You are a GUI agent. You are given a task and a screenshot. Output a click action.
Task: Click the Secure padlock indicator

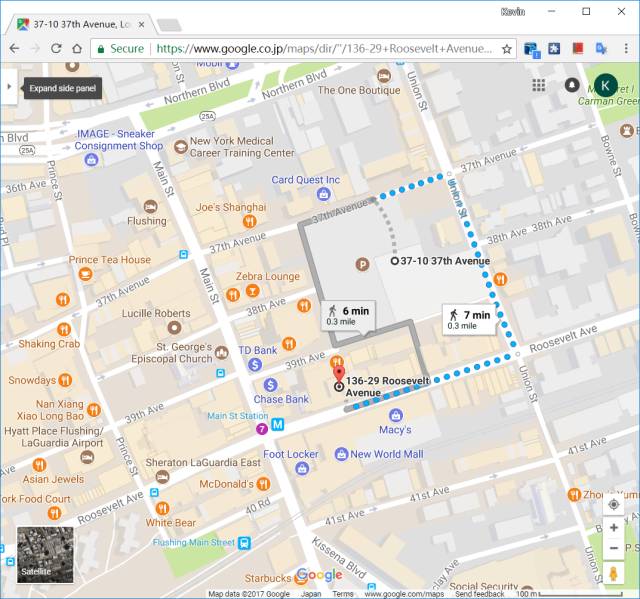pos(101,49)
